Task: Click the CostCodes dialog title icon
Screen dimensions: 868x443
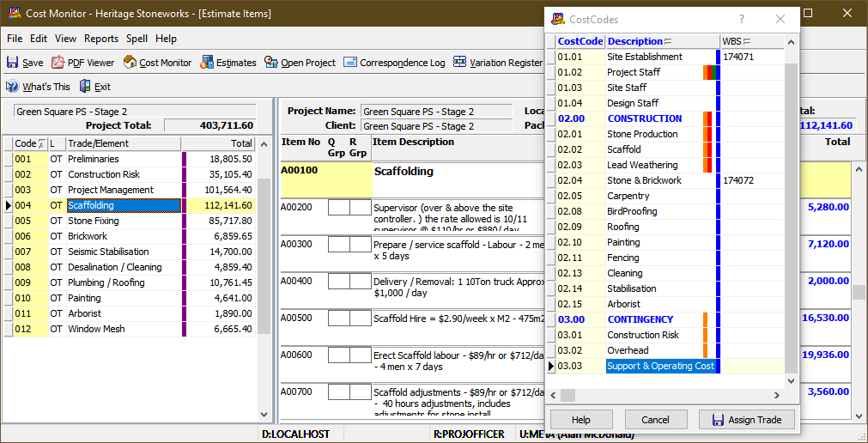Action: click(x=557, y=20)
